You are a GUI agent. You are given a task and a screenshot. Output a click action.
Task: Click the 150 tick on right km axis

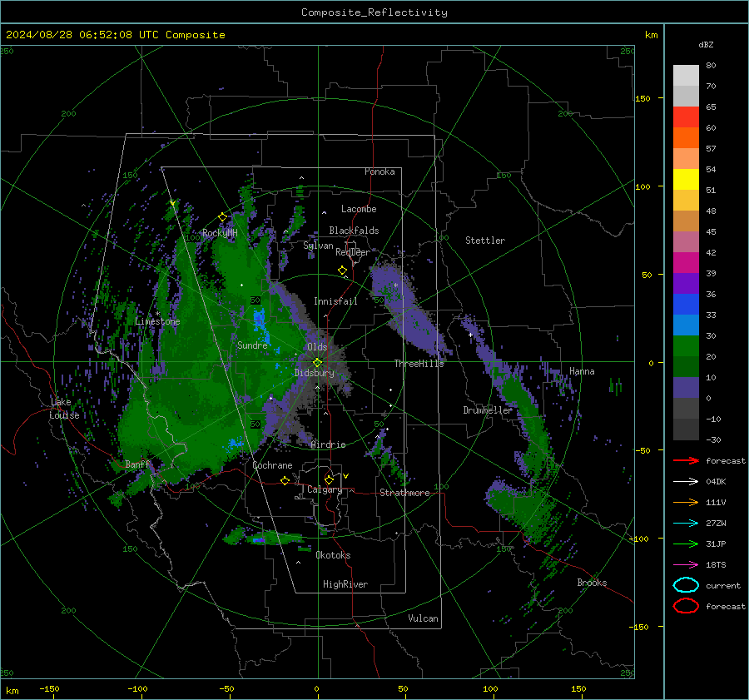coord(643,98)
